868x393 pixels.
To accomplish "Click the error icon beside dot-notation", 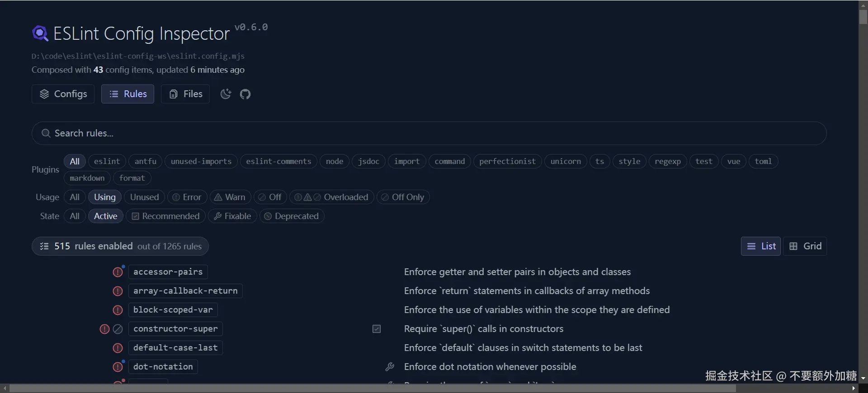I will (x=118, y=367).
